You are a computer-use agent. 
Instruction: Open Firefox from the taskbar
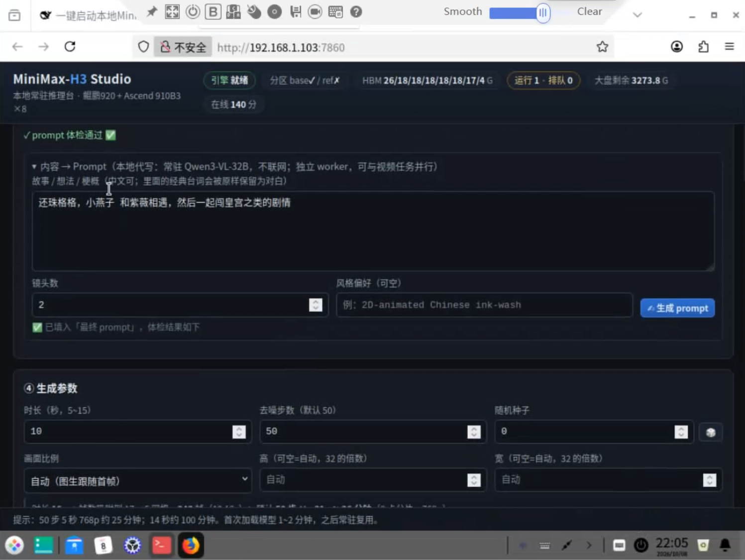[191, 546]
